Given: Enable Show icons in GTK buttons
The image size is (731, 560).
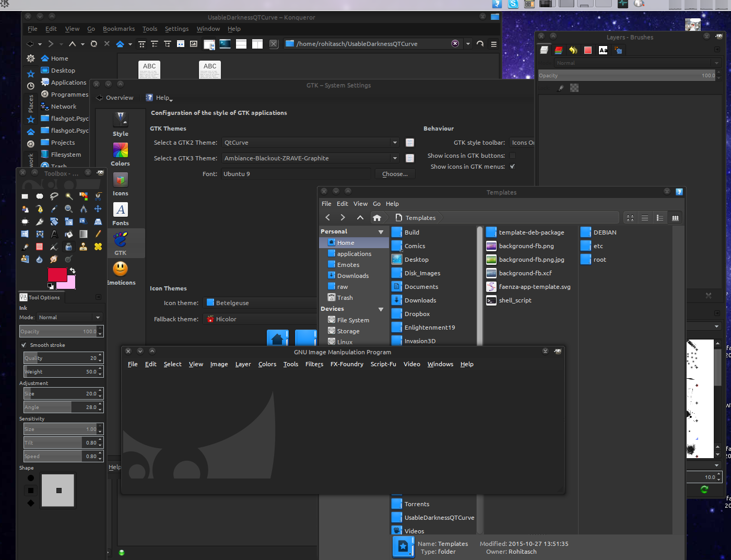Looking at the screenshot, I should [512, 156].
